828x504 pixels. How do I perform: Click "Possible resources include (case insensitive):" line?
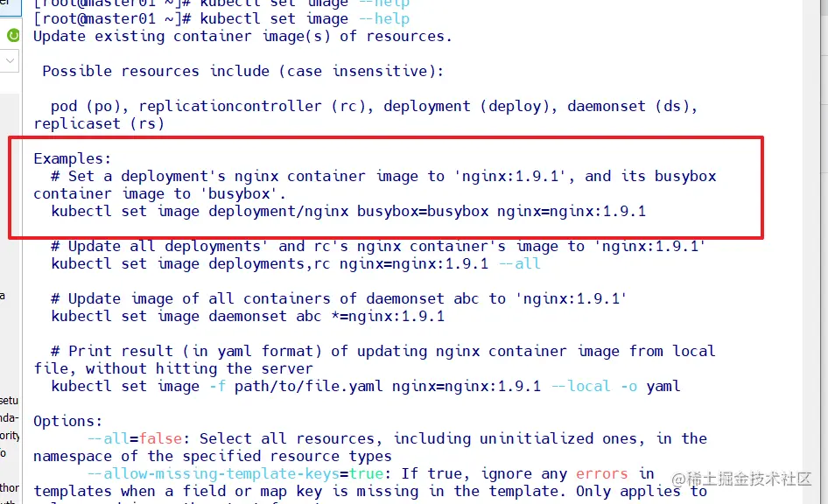coord(243,71)
